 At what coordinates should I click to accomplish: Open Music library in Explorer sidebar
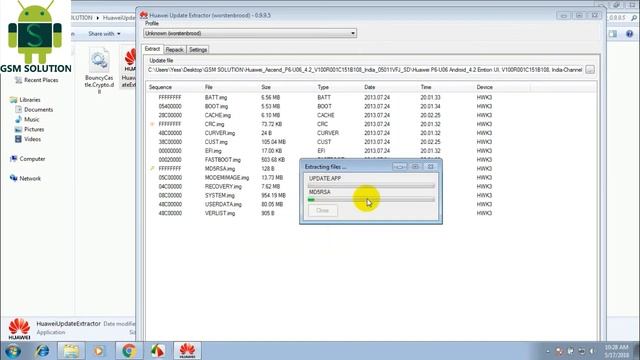[27, 120]
